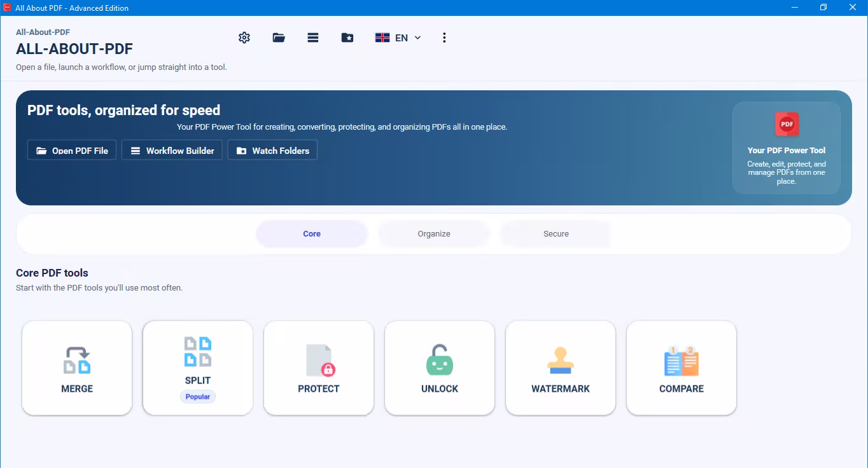Click the ALL-ABOUT-PDF heading

pos(74,49)
